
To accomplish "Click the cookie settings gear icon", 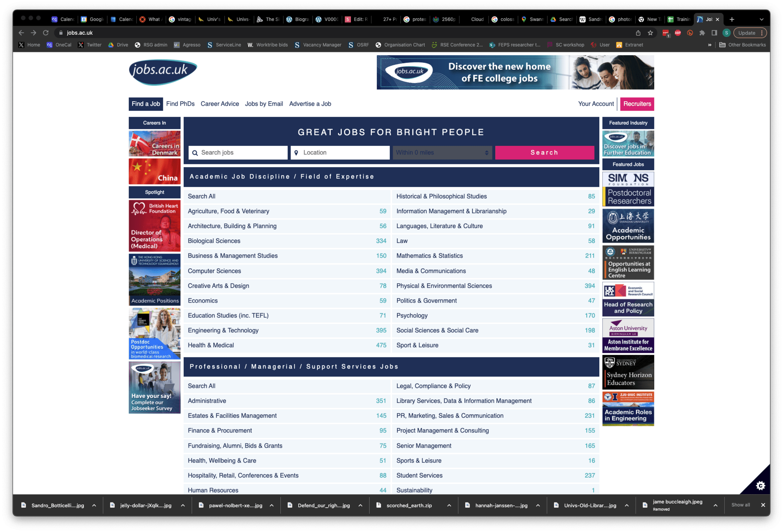I will 761,485.
